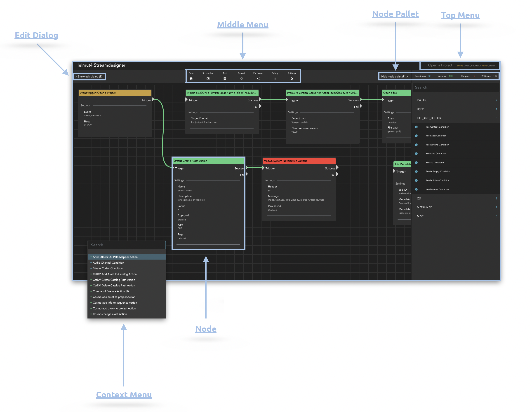This screenshot has width=532, height=412.
Task: Click the red MacOS System Notification Output header
Action: [299, 161]
